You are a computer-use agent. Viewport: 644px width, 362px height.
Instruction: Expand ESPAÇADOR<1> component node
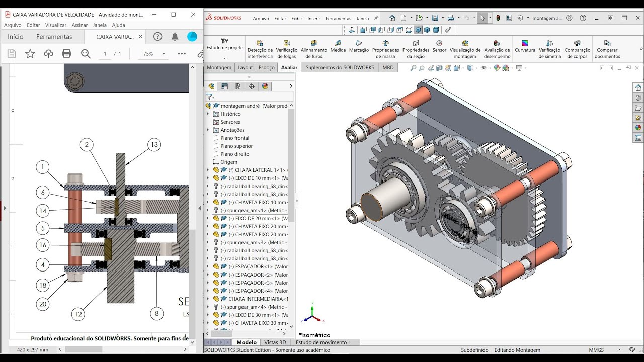coord(208,266)
